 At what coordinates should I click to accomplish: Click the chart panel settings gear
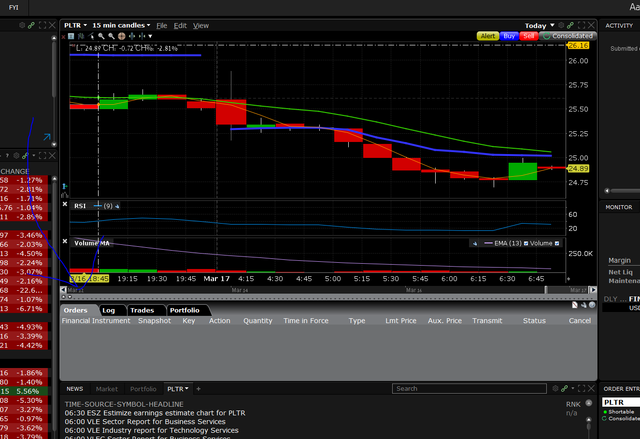pos(561,25)
